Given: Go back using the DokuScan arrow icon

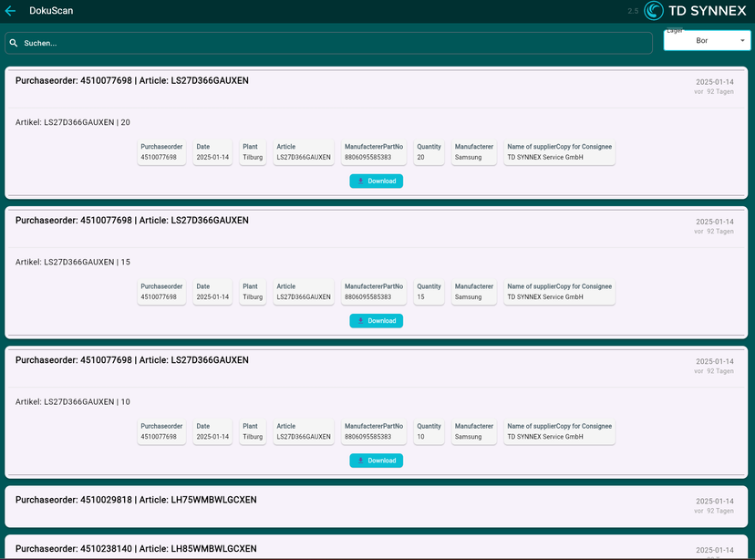Looking at the screenshot, I should [10, 11].
